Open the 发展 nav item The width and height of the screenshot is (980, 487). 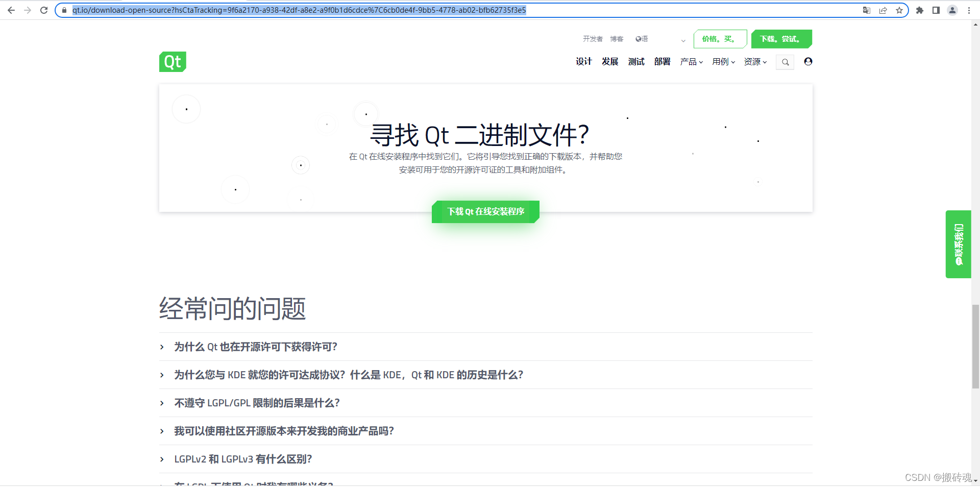coord(610,62)
